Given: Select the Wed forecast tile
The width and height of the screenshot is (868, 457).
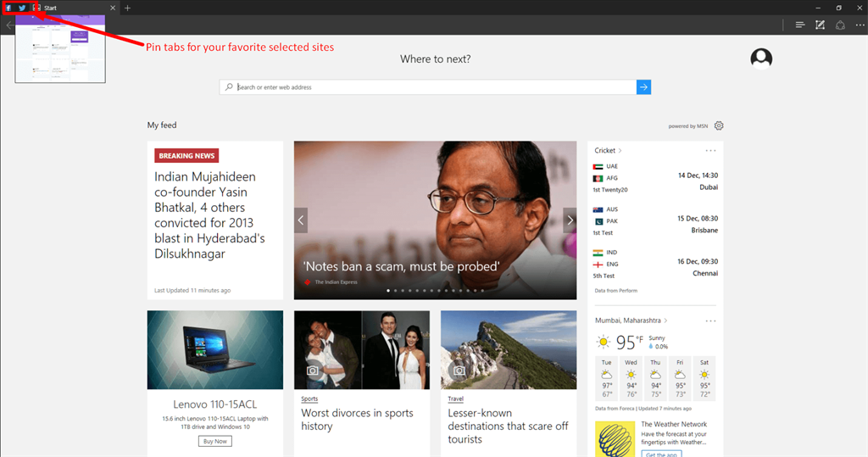Looking at the screenshot, I should click(x=631, y=378).
